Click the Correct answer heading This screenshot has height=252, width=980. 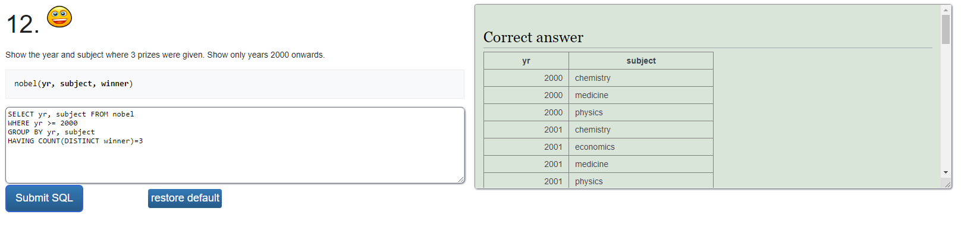click(533, 37)
